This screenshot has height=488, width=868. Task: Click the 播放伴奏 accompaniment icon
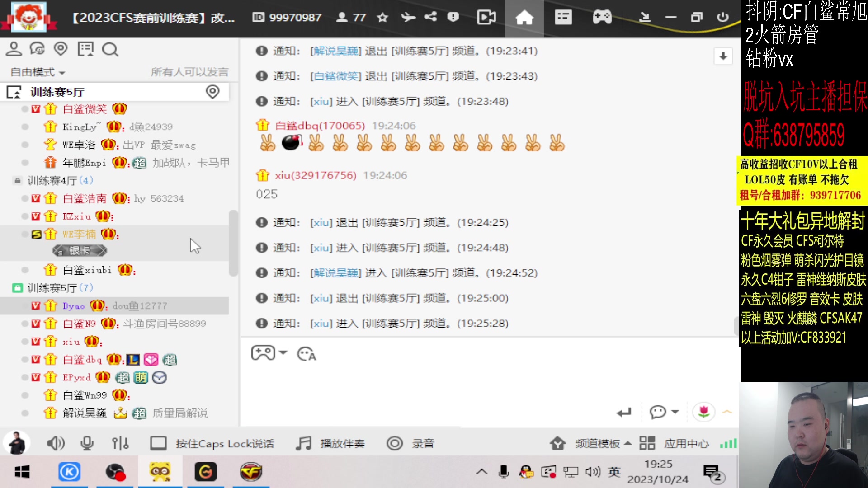tap(303, 443)
